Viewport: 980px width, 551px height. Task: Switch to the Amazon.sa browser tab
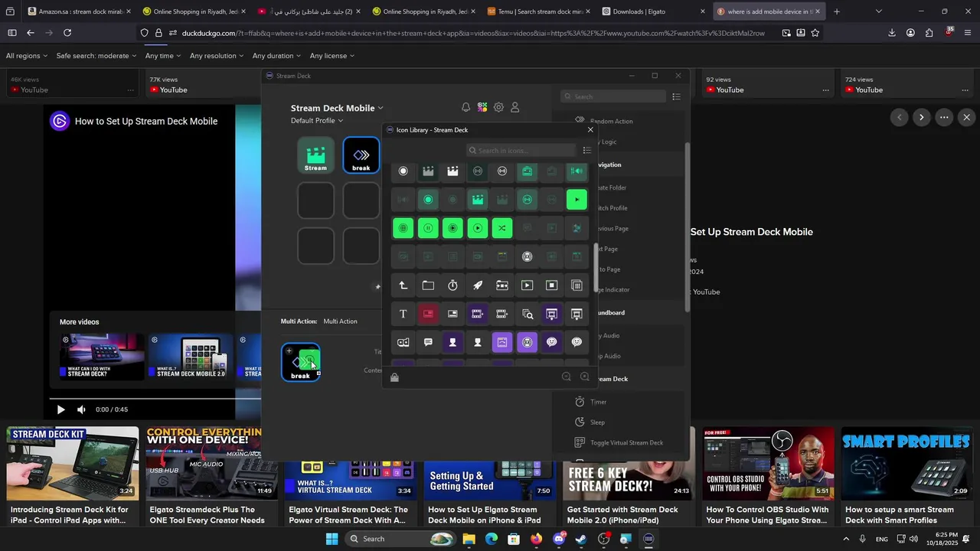click(x=80, y=11)
